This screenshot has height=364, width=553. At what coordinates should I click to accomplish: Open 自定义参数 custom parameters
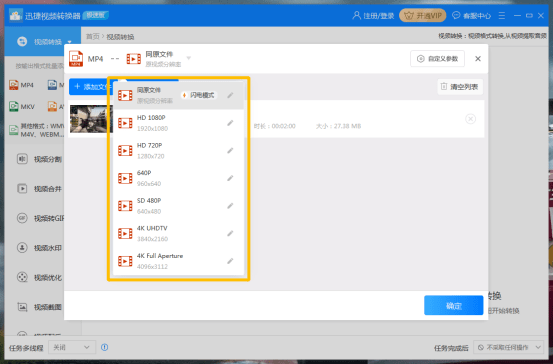(437, 59)
